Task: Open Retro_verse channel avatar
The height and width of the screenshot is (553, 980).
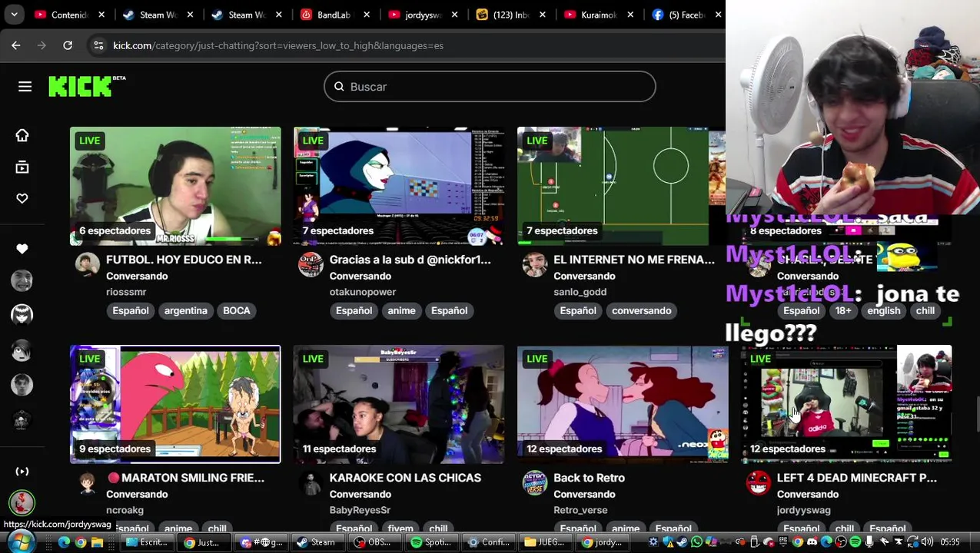Action: pyautogui.click(x=534, y=483)
